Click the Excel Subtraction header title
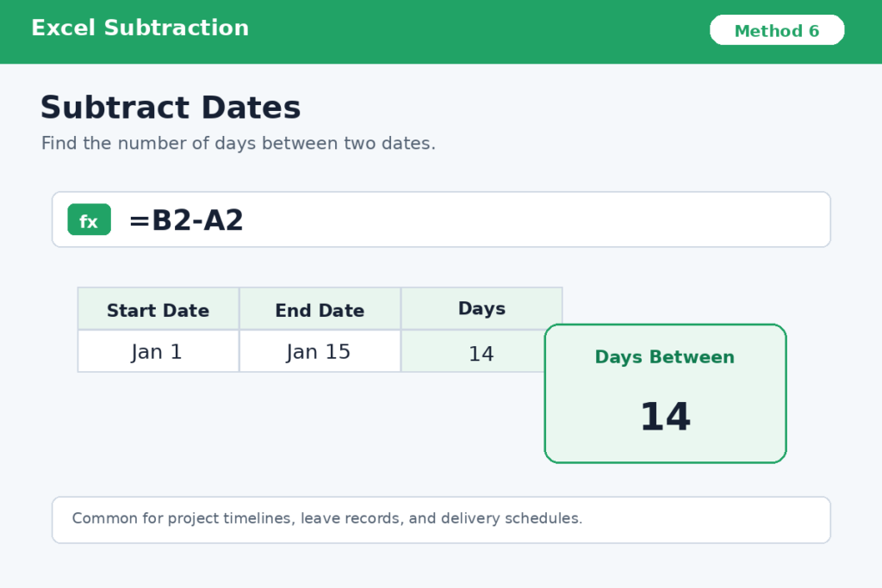Viewport: 882px width, 588px height. point(140,28)
